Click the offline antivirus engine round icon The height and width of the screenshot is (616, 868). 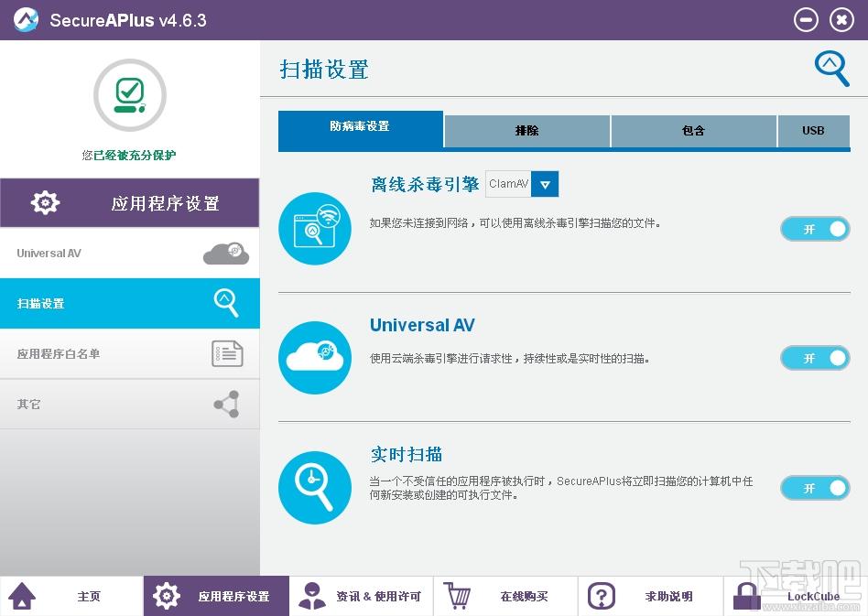314,228
